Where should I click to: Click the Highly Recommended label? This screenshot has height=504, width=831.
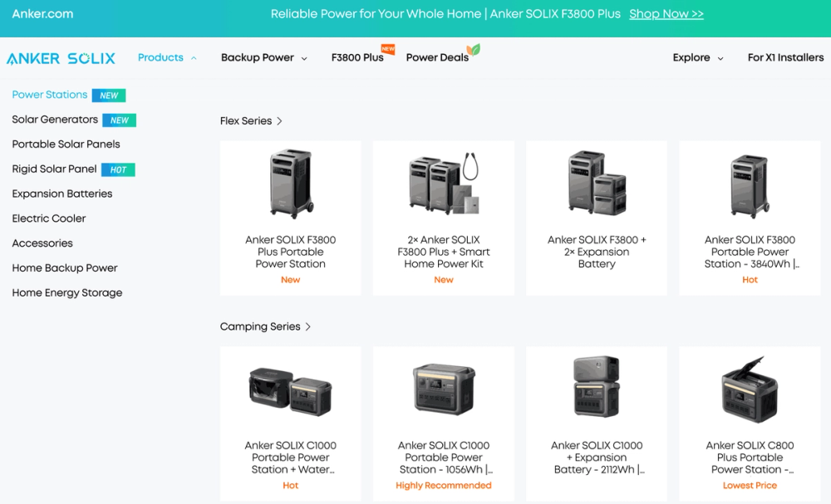pyautogui.click(x=444, y=486)
